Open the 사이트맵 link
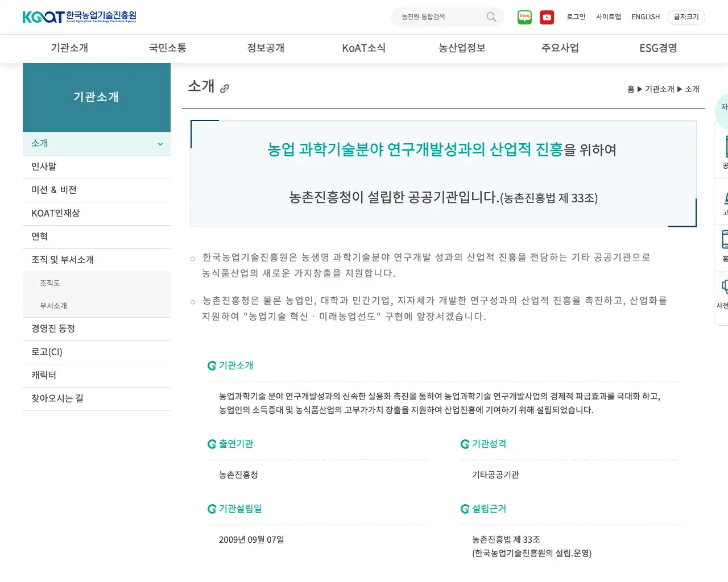Image resolution: width=728 pixels, height=582 pixels. tap(609, 17)
